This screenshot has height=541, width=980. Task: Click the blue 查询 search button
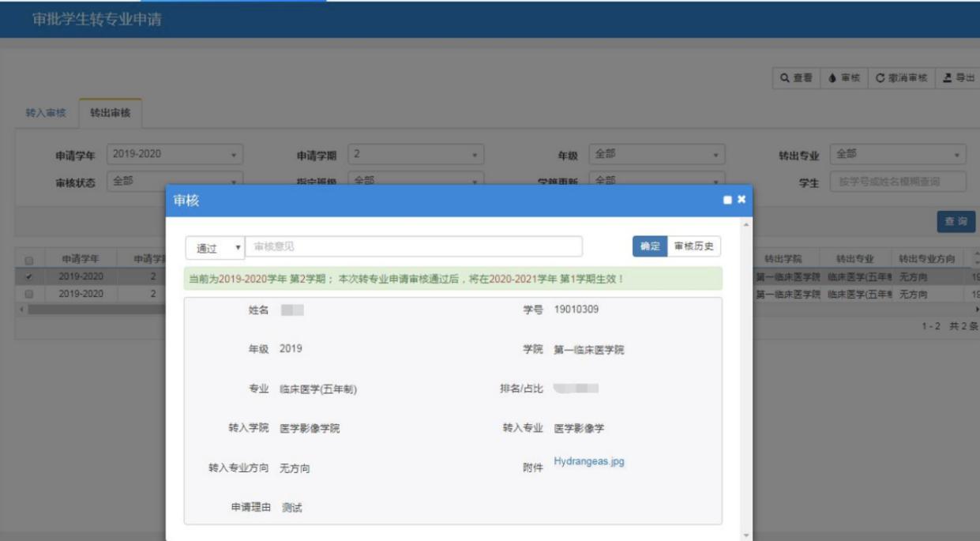956,222
